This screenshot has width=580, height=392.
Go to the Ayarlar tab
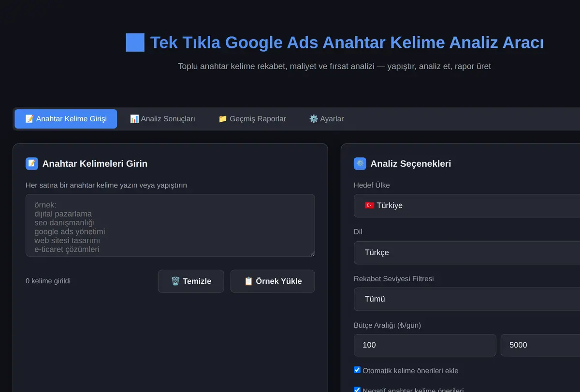pyautogui.click(x=326, y=119)
